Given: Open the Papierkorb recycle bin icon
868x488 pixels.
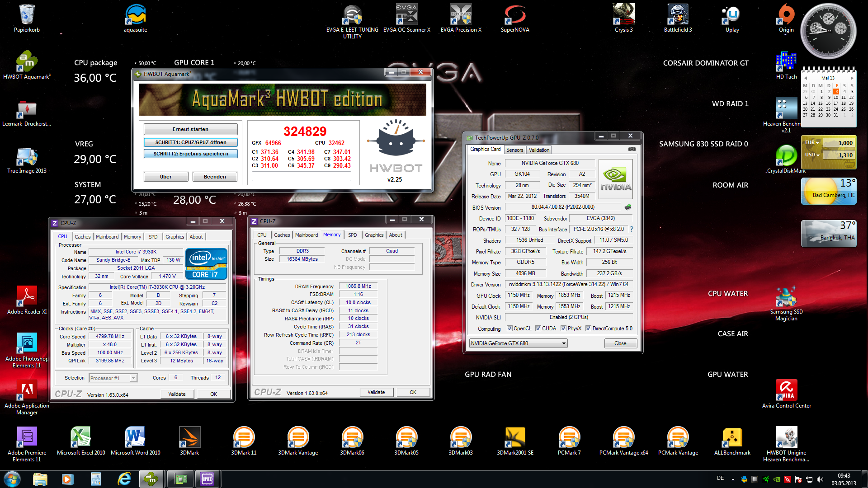Looking at the screenshot, I should (27, 19).
